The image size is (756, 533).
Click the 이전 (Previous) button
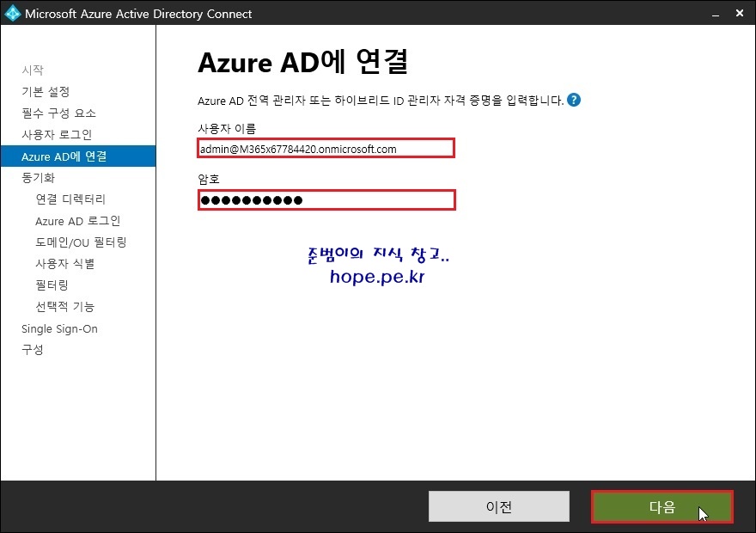tap(498, 506)
